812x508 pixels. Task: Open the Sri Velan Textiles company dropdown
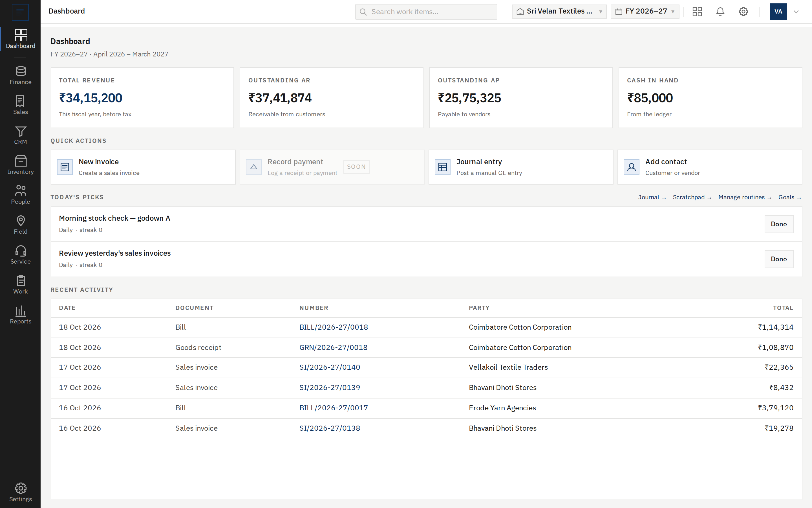[559, 12]
